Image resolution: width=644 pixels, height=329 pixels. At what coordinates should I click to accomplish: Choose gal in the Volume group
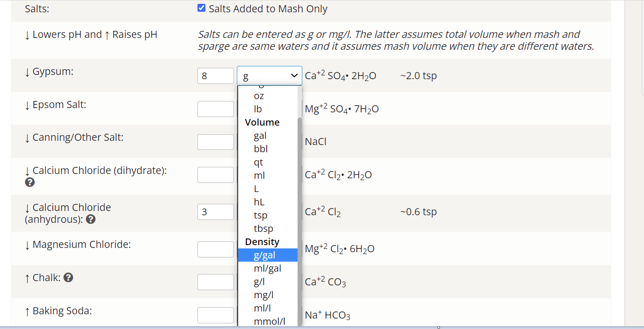[260, 136]
